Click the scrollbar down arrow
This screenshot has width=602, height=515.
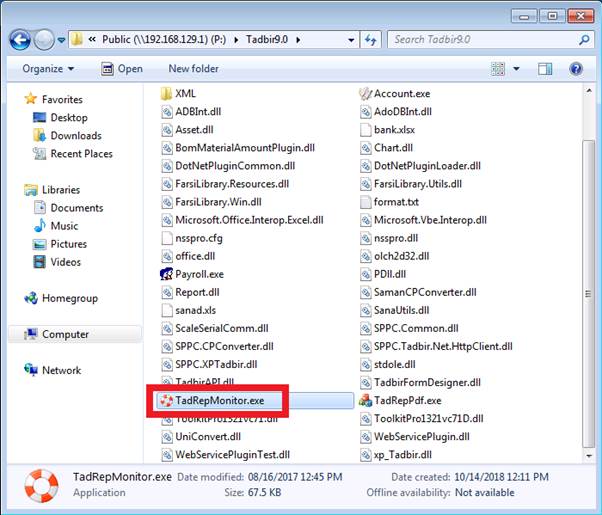[x=588, y=456]
